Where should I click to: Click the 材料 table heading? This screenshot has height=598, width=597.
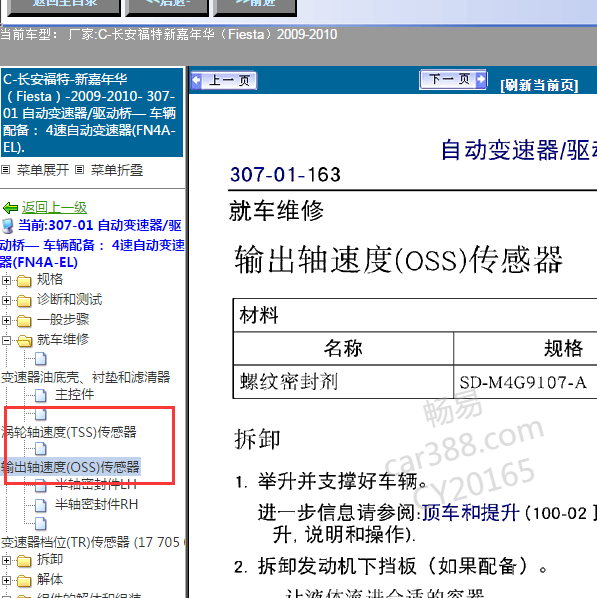(259, 316)
